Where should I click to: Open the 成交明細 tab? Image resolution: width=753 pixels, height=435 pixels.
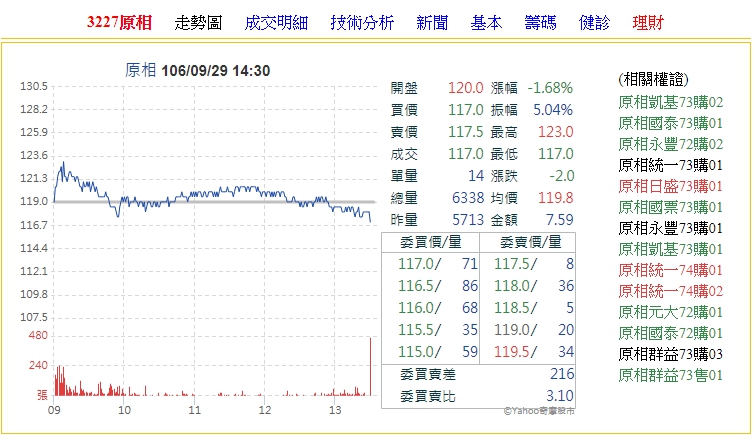tap(276, 23)
